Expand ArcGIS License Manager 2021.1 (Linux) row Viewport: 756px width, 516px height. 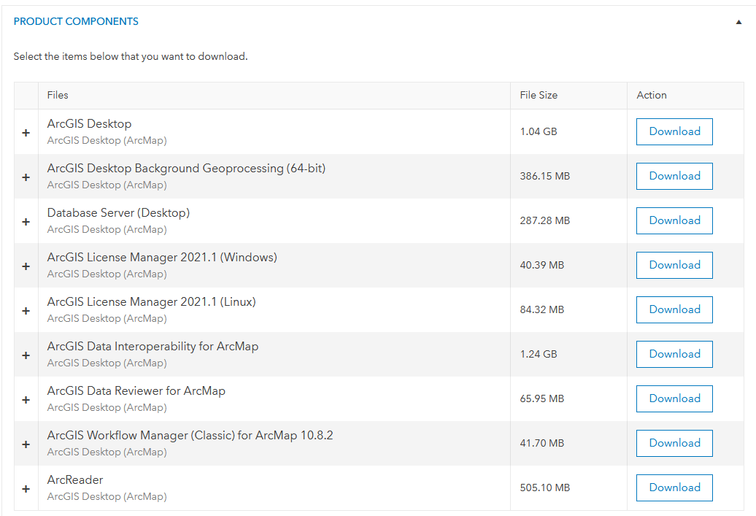(26, 310)
